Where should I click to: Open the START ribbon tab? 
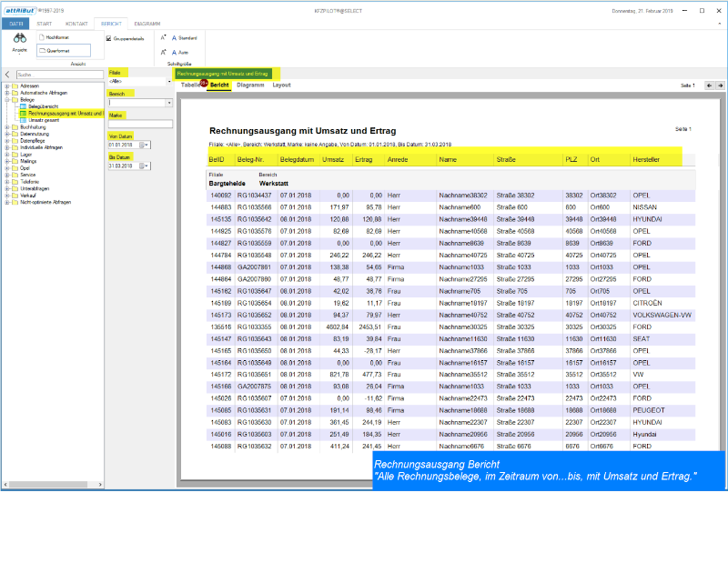coord(44,22)
